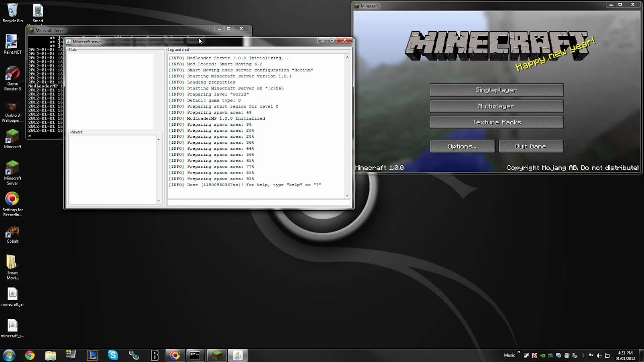
Task: Minimize the Minecraft game window
Action: (x=611, y=5)
